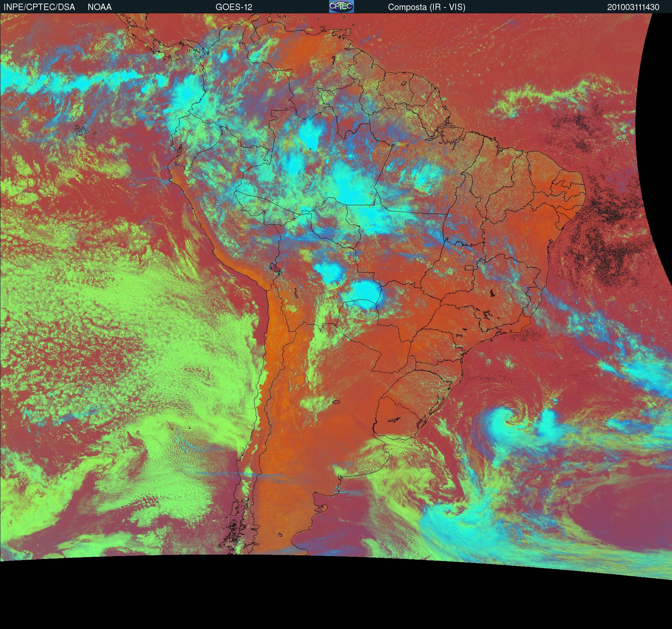
Task: Click the NOAA label in the header
Action: (100, 7)
